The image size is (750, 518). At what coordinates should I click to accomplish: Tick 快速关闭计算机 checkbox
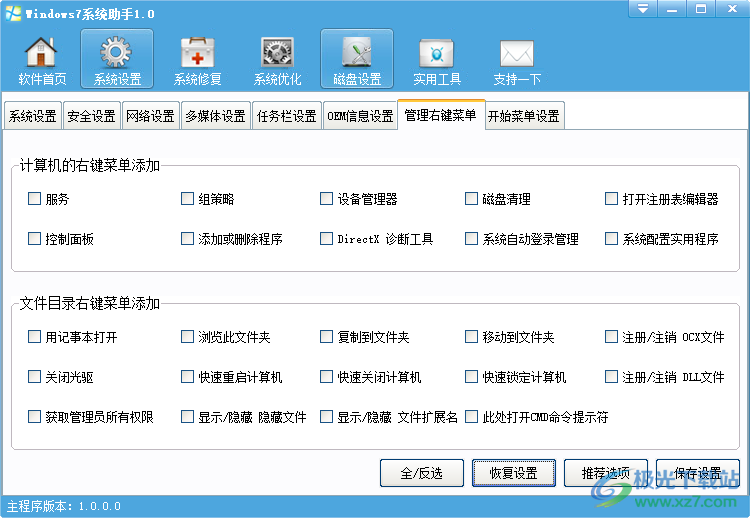(x=326, y=376)
